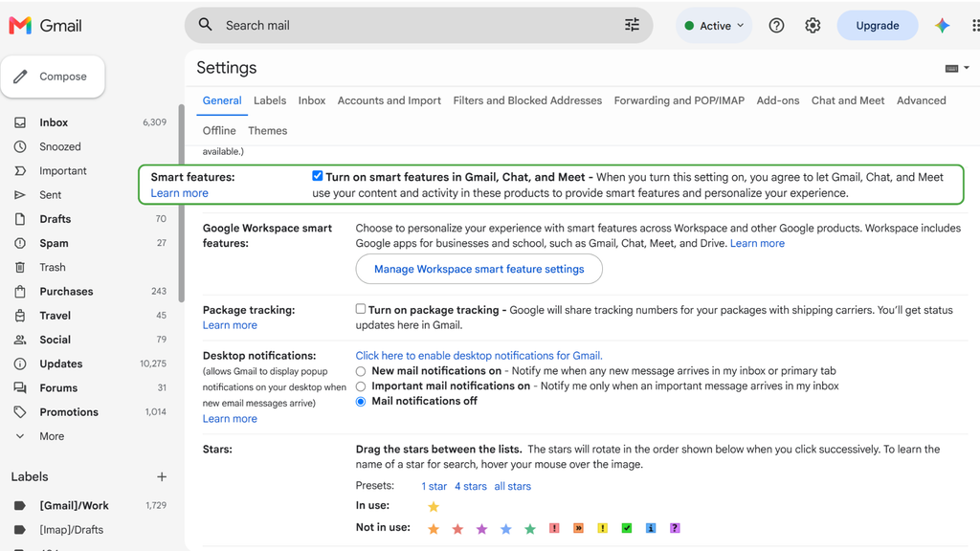Select Important mail notifications on

(361, 386)
